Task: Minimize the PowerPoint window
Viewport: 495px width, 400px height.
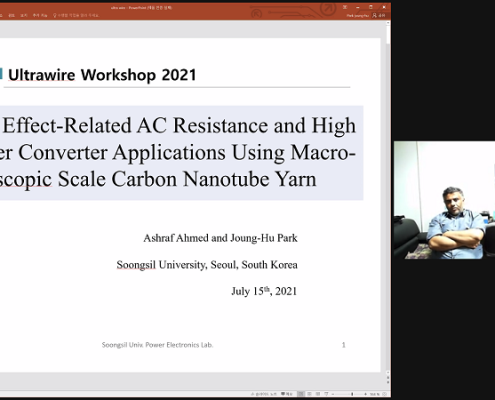Action: [358, 7]
